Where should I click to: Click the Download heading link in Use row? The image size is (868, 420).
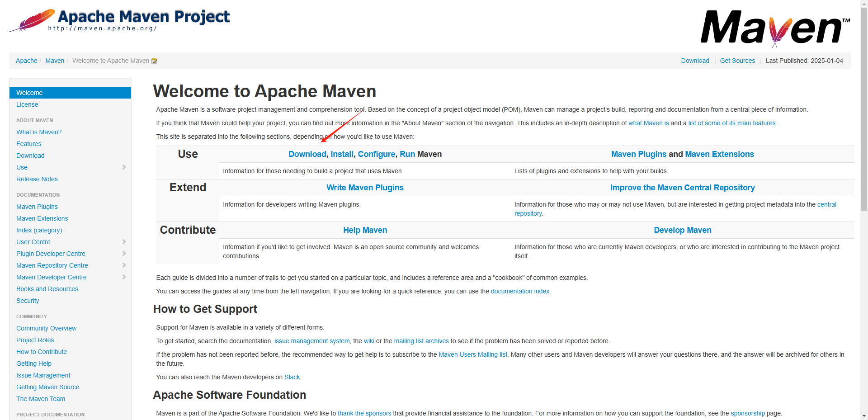(x=307, y=154)
